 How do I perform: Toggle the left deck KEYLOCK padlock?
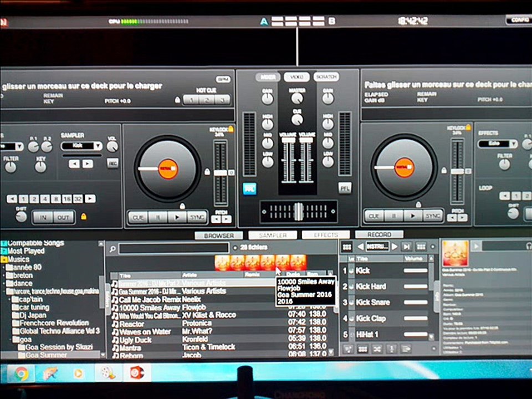(x=231, y=129)
